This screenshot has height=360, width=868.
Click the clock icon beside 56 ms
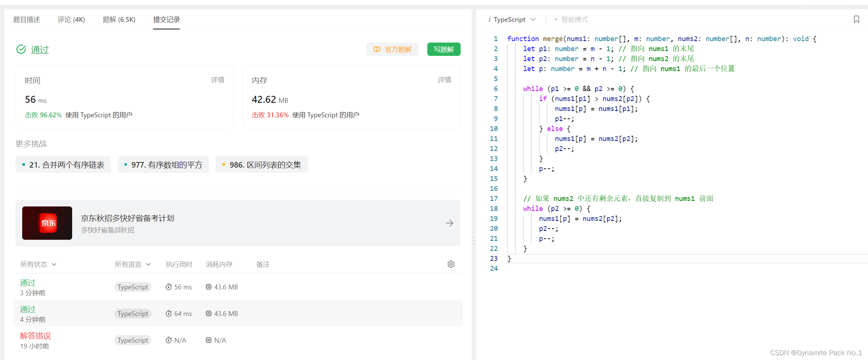pyautogui.click(x=169, y=287)
